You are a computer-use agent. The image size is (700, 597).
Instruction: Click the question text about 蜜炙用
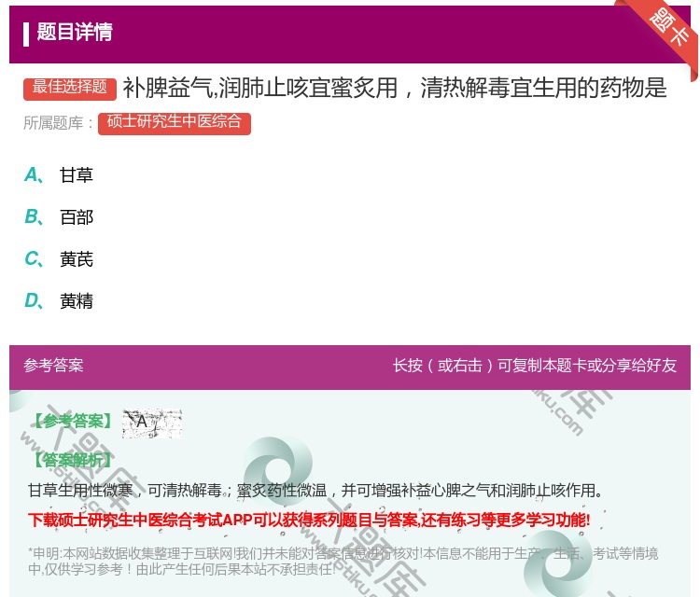pos(395,88)
